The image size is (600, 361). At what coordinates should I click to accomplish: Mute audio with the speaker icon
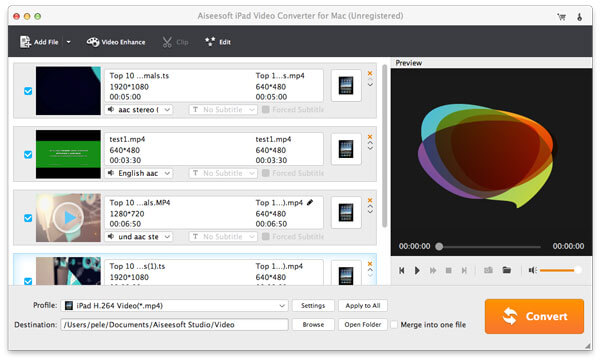click(532, 270)
